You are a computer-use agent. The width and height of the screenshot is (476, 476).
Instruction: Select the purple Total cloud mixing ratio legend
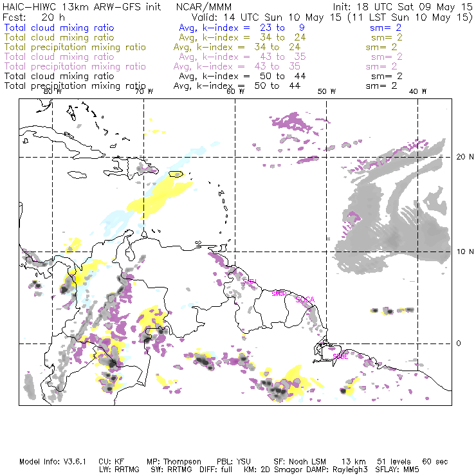(x=59, y=57)
